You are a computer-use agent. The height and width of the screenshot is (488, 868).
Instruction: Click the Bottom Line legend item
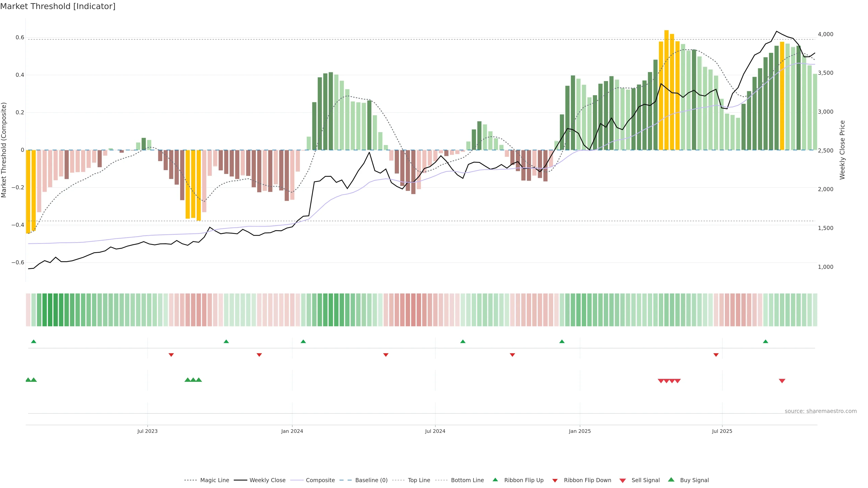pyautogui.click(x=467, y=480)
